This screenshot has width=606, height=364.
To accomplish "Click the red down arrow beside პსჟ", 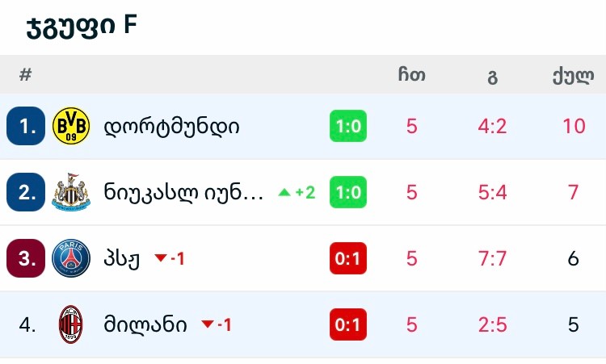I will (x=160, y=259).
